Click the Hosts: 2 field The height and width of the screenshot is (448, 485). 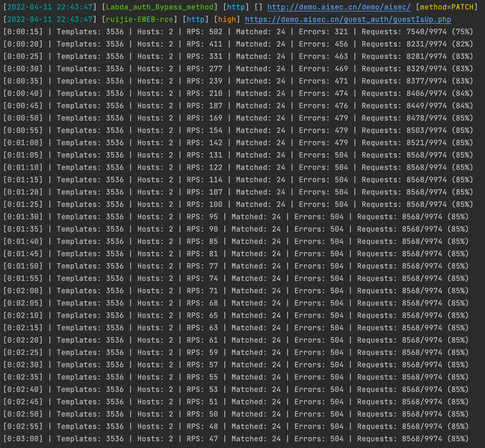(x=154, y=32)
